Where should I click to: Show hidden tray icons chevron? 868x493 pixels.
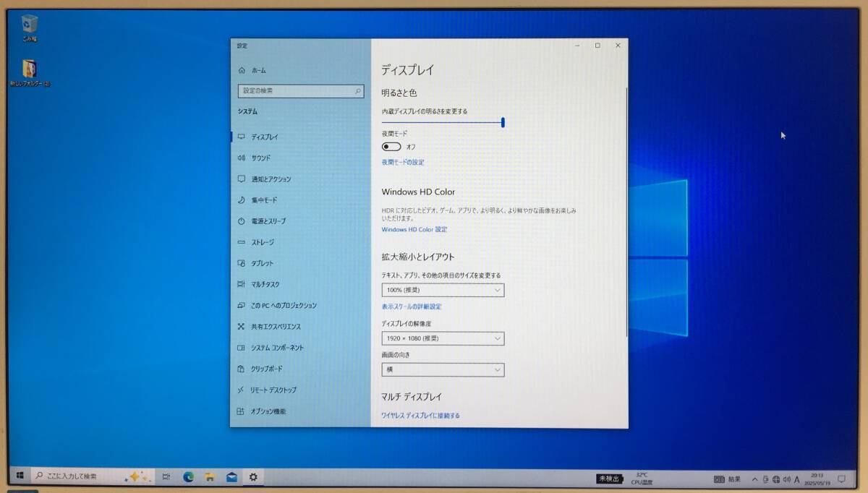coord(755,479)
